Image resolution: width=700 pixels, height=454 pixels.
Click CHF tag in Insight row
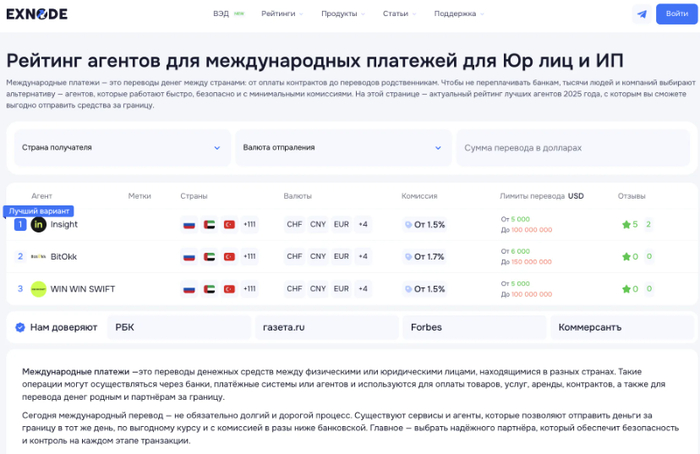[295, 225]
